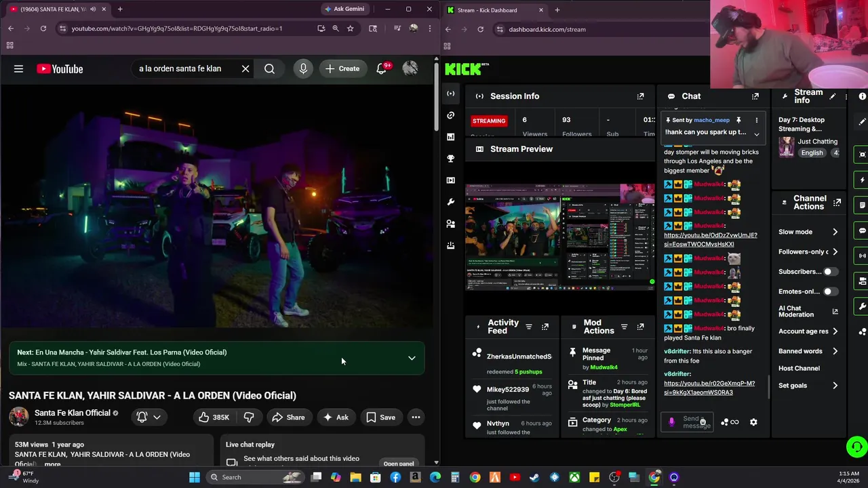Screen dimensions: 868x488
Task: Open File Explorer from the taskbar
Action: [x=356, y=477]
